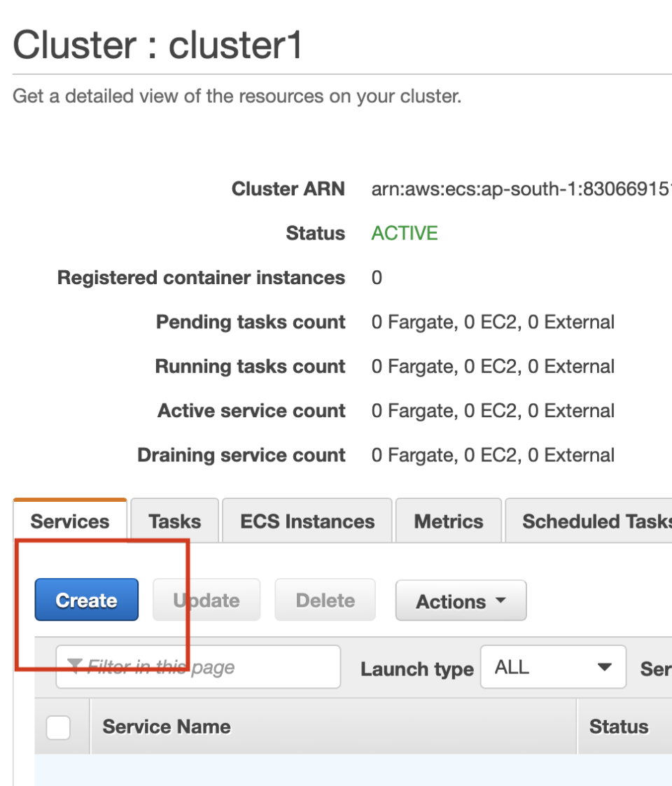
Task: Click the Update button
Action: pyautogui.click(x=206, y=600)
